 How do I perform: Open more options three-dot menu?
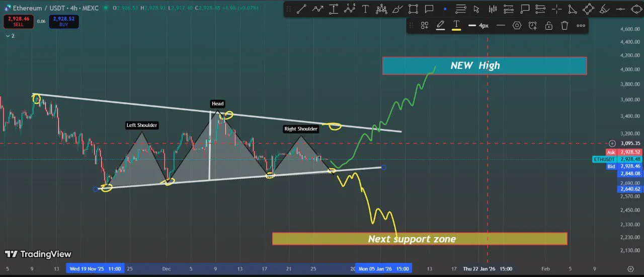(x=581, y=26)
